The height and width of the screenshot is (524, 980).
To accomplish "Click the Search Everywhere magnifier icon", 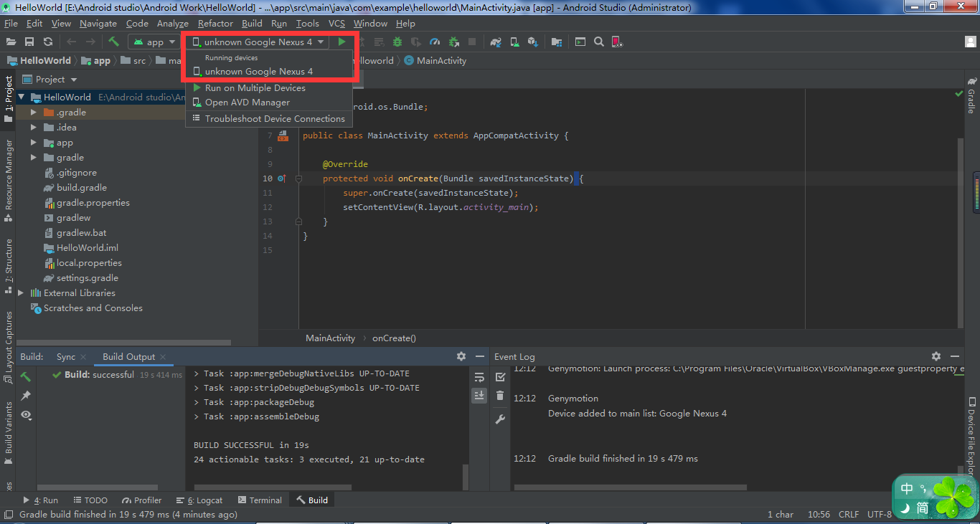I will pos(599,42).
